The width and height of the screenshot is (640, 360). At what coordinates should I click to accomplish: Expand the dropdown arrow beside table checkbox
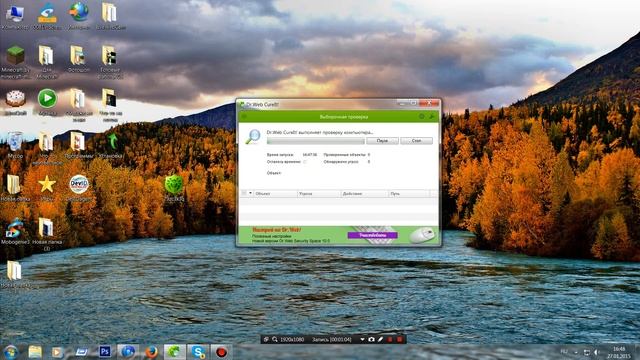[x=250, y=193]
